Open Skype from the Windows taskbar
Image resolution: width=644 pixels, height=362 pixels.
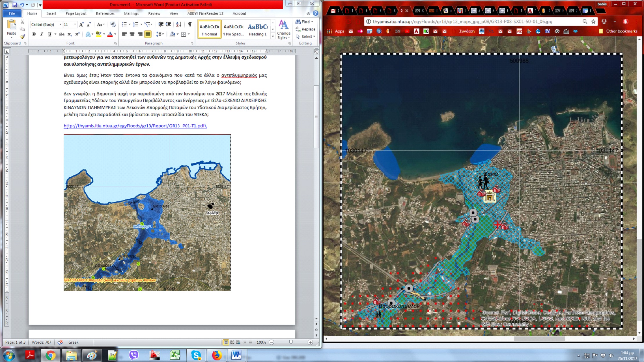[x=196, y=355]
